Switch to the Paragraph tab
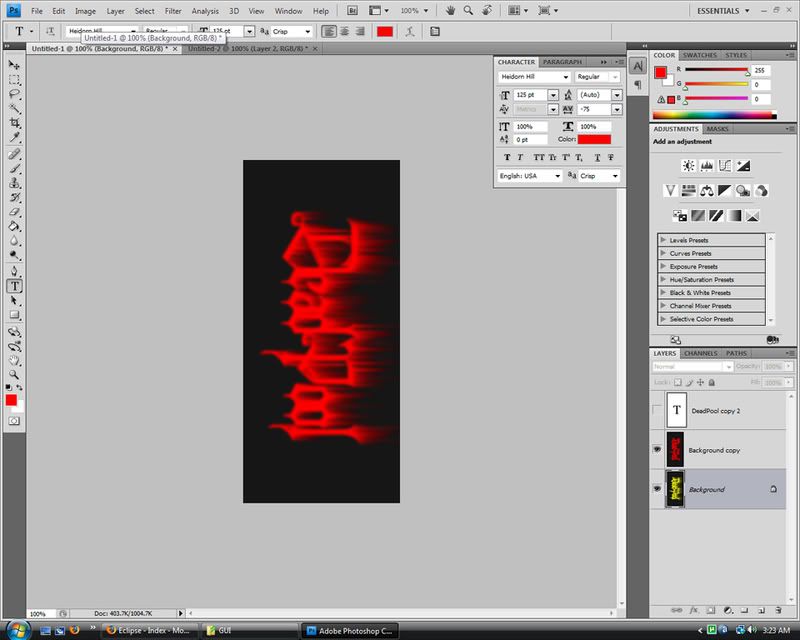Image resolution: width=800 pixels, height=640 pixels. tap(562, 62)
